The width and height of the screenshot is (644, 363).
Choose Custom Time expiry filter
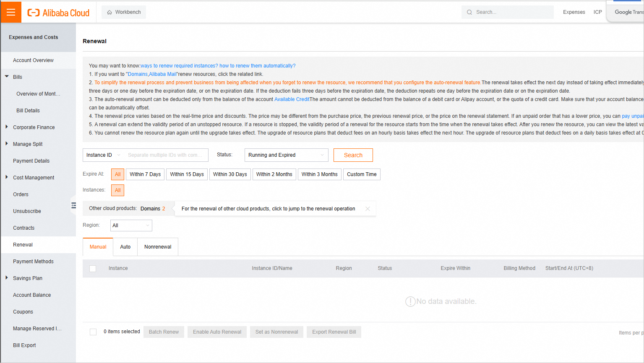coord(362,174)
